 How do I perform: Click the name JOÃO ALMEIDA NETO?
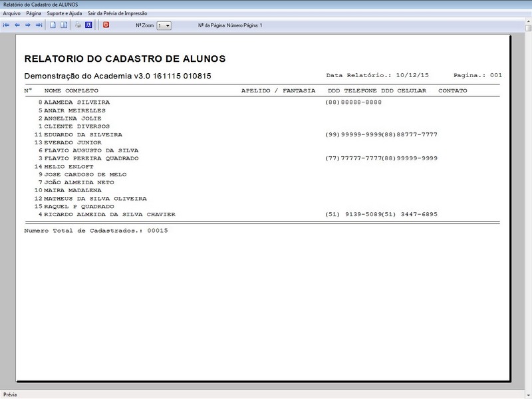(79, 182)
